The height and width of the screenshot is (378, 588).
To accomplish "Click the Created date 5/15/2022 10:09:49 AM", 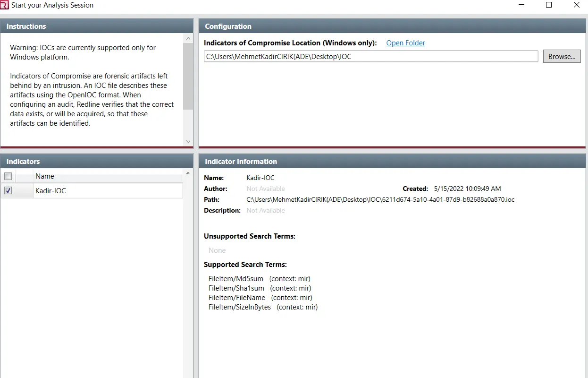I will coord(468,189).
